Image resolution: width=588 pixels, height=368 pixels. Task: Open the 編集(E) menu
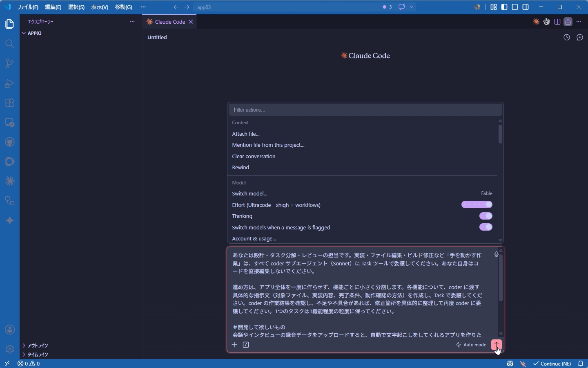coord(53,7)
